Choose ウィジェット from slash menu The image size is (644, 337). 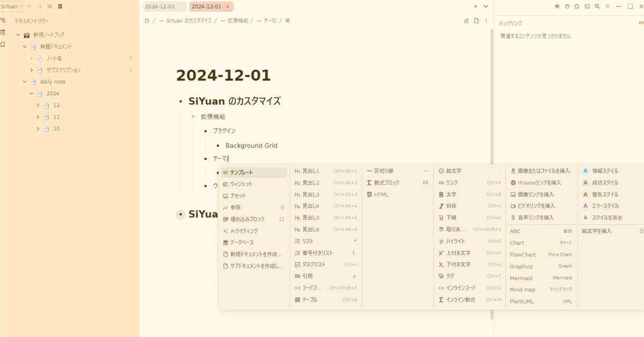253,184
